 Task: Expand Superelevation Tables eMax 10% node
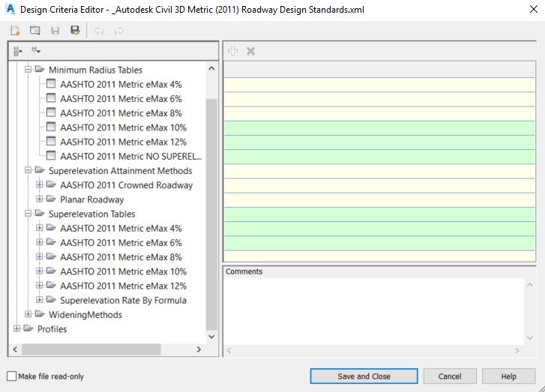coord(40,271)
